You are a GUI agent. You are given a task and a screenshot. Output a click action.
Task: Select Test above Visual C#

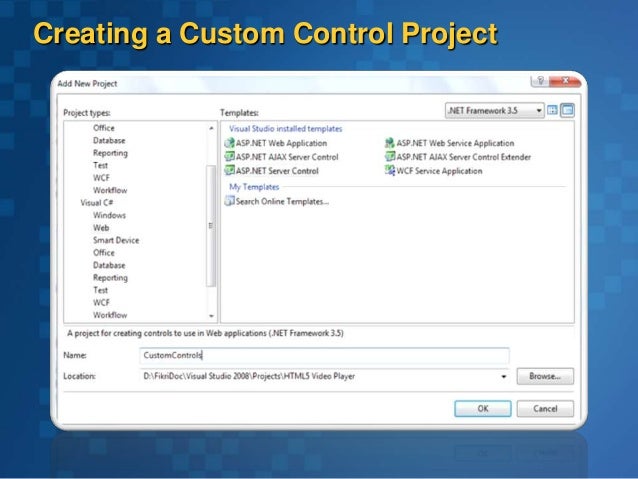click(101, 165)
